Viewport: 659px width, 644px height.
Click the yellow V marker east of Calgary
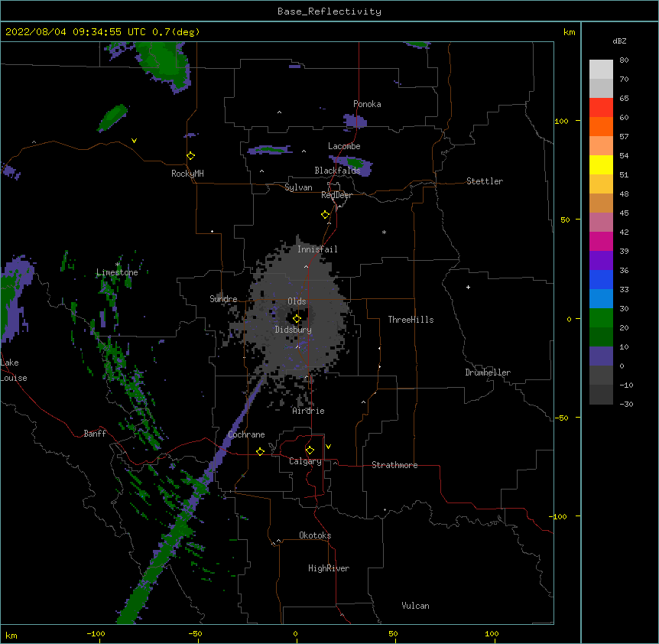click(328, 447)
